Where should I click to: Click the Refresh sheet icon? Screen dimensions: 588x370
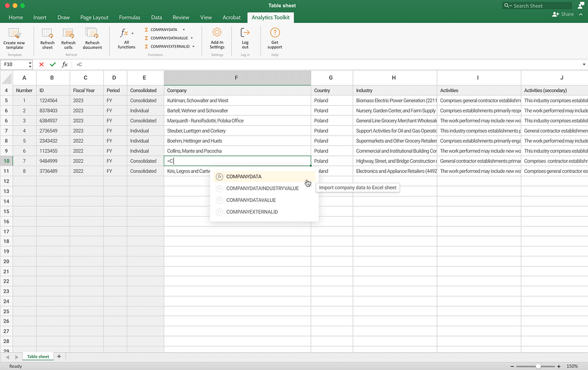(47, 34)
